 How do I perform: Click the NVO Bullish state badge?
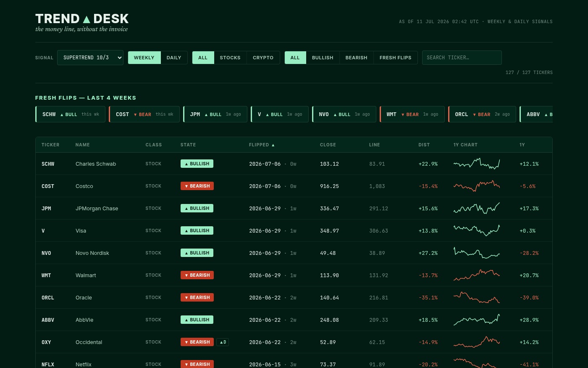pos(197,253)
